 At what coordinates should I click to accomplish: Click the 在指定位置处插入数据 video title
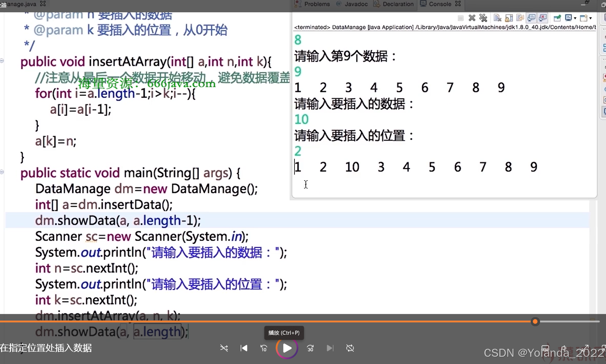click(x=46, y=348)
